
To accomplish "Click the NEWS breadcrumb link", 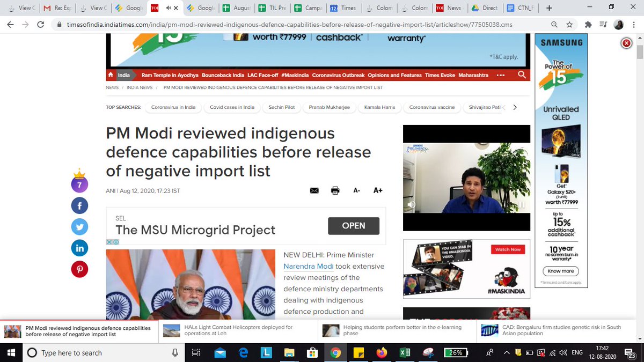I will point(112,87).
